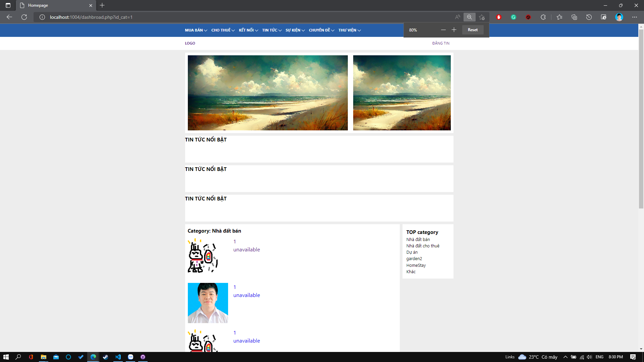Click the CHUYÊN ĐỀ menu item

(321, 30)
